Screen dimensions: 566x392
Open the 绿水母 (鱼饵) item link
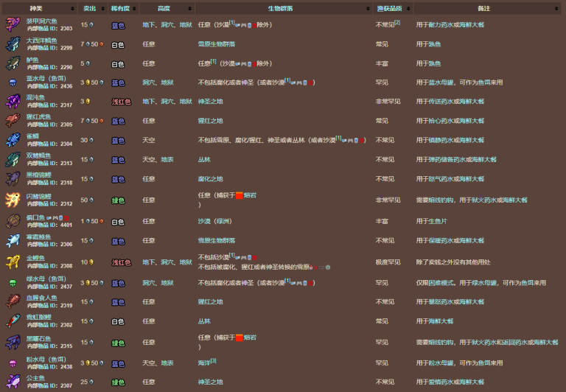(x=46, y=279)
